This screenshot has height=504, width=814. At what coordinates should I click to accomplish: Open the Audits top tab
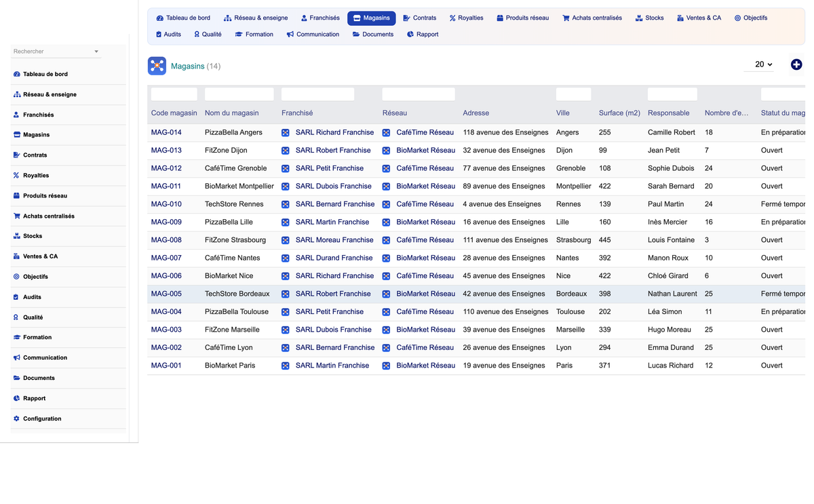168,34
